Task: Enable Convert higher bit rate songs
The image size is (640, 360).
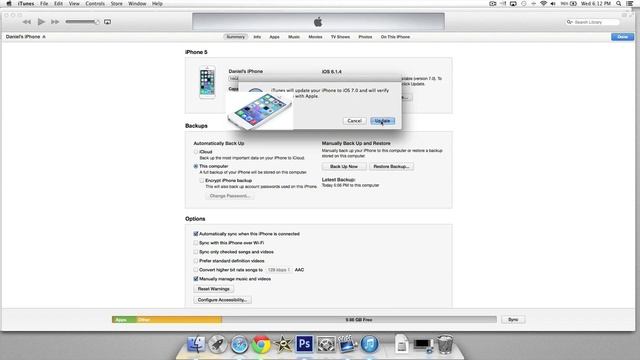Action: [196, 270]
